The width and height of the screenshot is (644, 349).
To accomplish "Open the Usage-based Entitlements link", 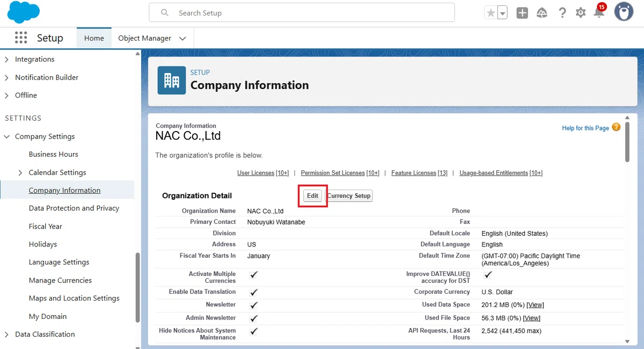I will click(494, 173).
